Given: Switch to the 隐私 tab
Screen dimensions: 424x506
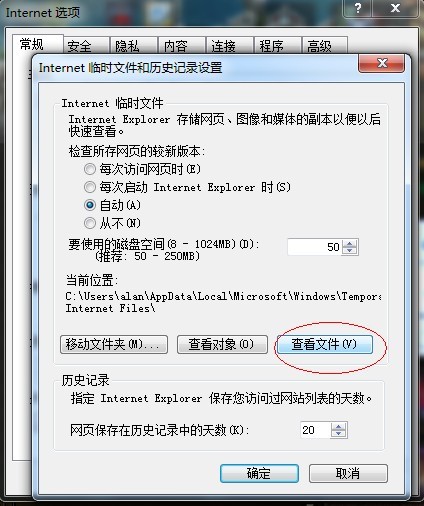Looking at the screenshot, I should 133,46.
